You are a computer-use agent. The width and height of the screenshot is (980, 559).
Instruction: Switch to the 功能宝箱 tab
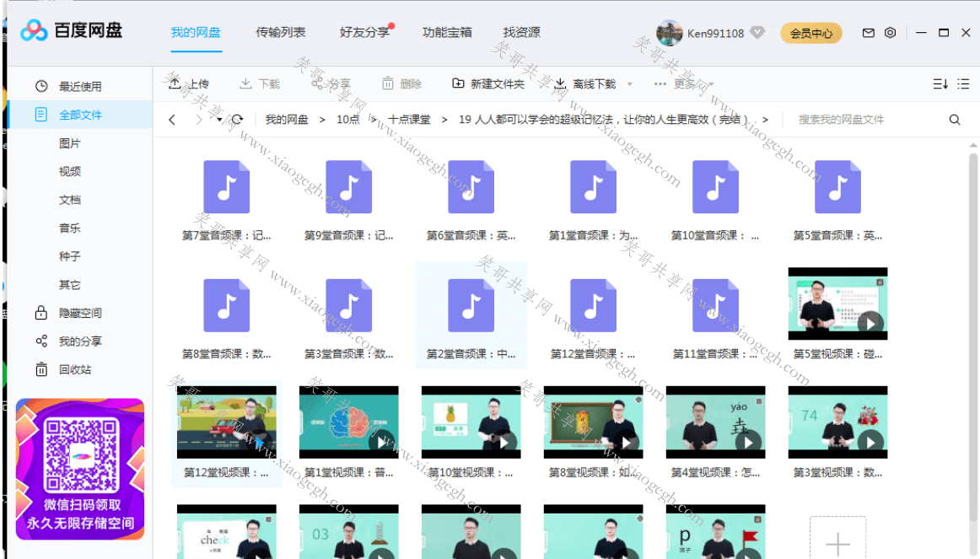447,33
